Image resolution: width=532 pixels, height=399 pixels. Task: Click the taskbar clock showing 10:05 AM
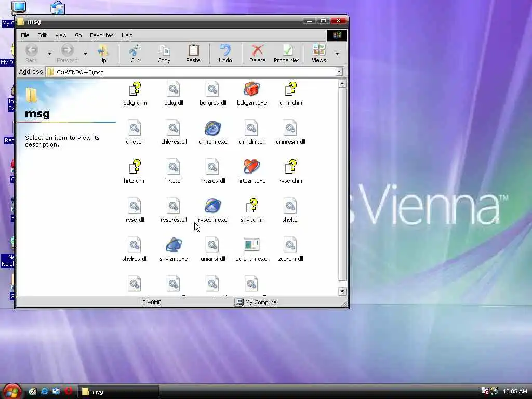[515, 391]
